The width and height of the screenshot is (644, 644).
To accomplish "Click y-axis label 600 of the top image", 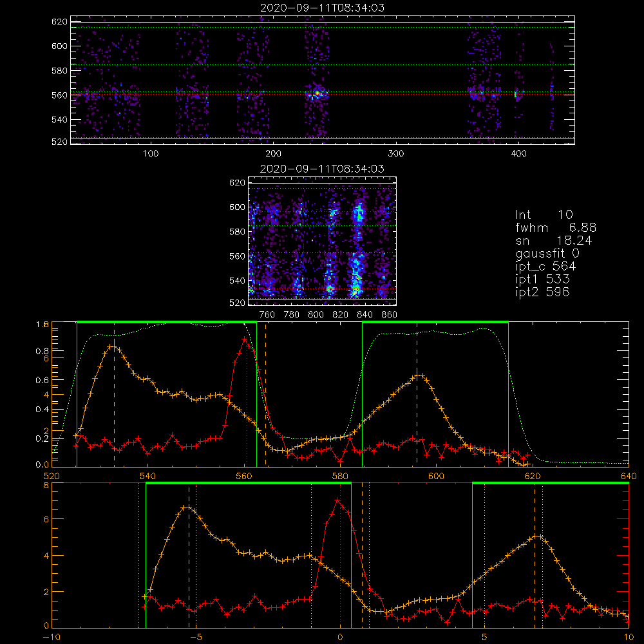I will (59, 46).
